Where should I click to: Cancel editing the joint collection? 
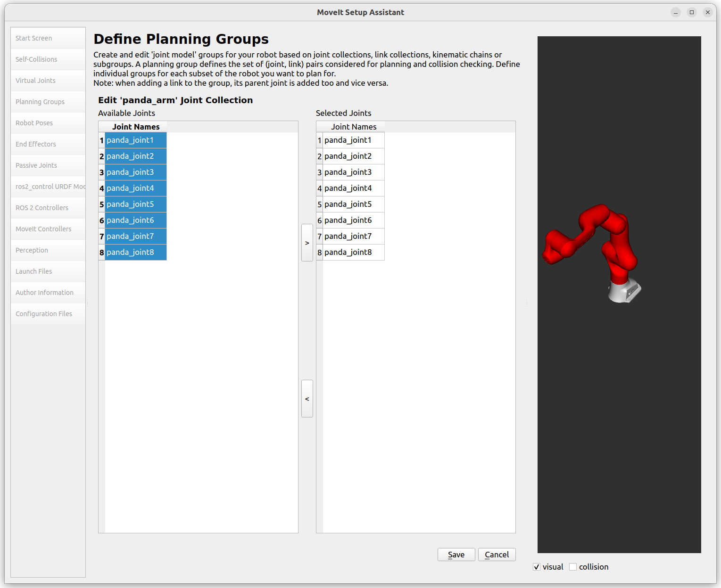497,555
